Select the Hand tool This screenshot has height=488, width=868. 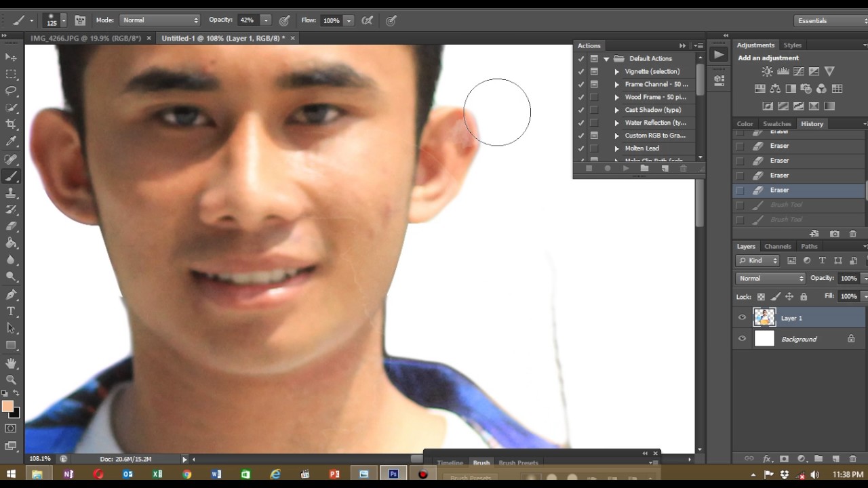click(x=11, y=363)
